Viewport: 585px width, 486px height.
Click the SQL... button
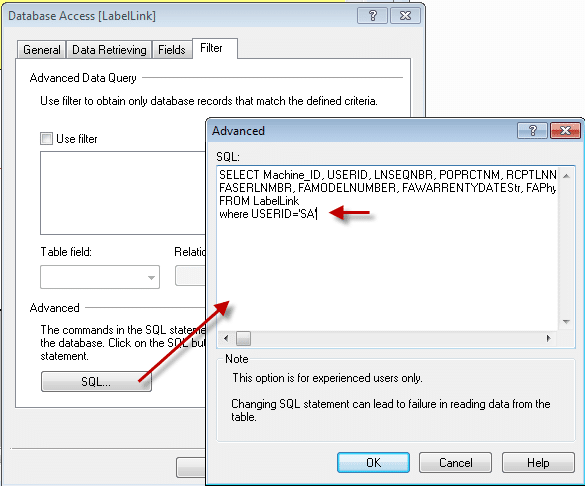point(96,382)
